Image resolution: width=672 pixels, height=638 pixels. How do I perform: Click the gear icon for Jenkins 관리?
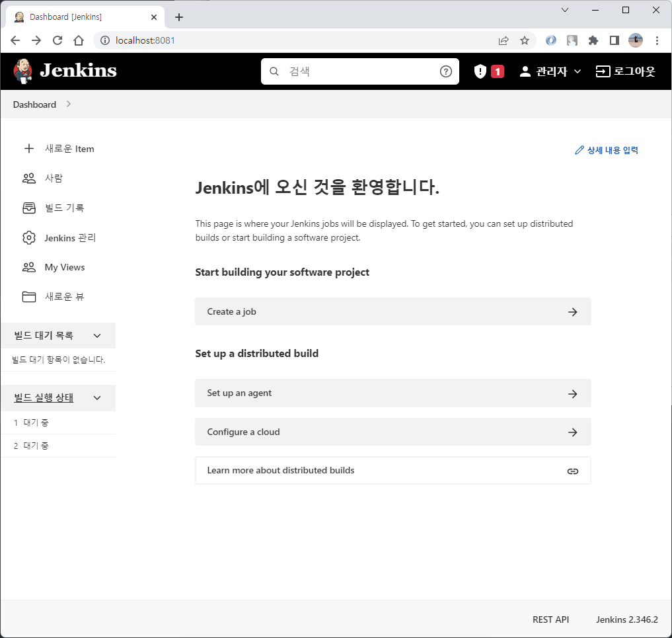click(28, 237)
